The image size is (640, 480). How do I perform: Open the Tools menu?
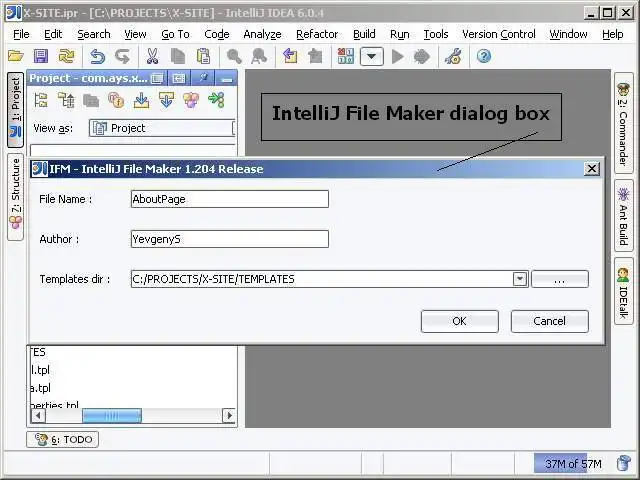pyautogui.click(x=436, y=34)
